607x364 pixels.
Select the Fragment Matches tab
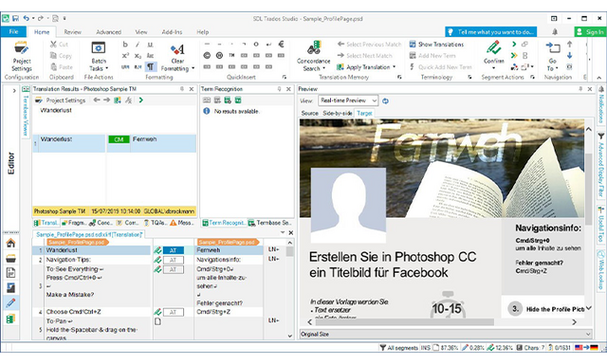coord(74,223)
